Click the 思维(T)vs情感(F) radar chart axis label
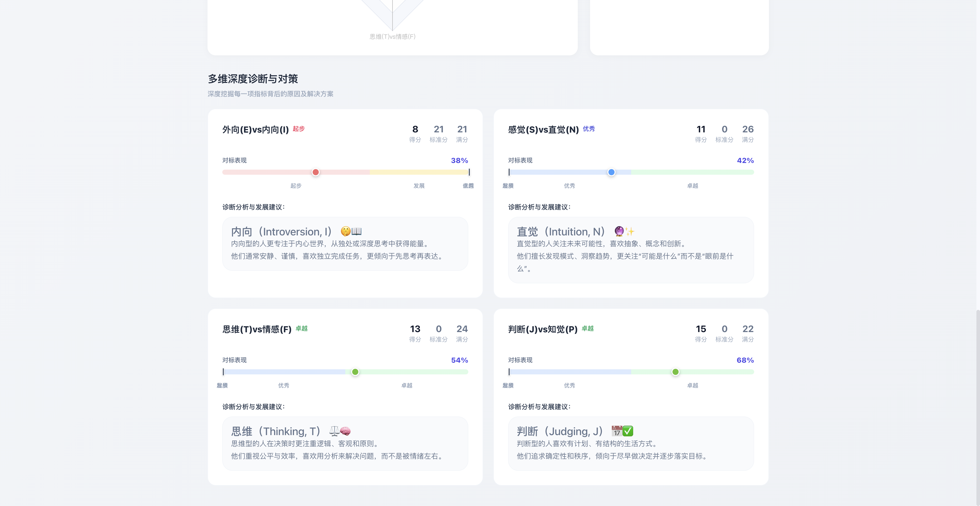This screenshot has width=980, height=506. 393,36
